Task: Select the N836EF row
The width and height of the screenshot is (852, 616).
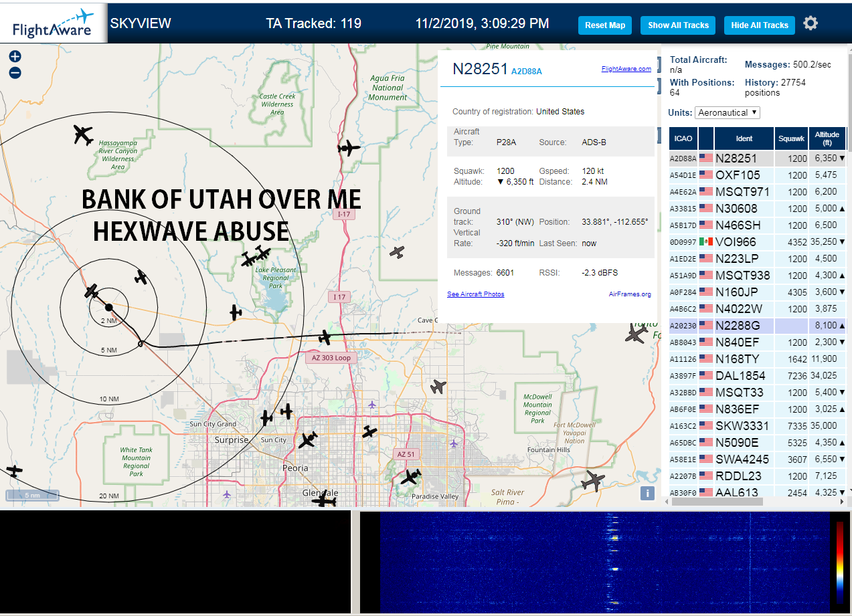Action: [x=758, y=409]
